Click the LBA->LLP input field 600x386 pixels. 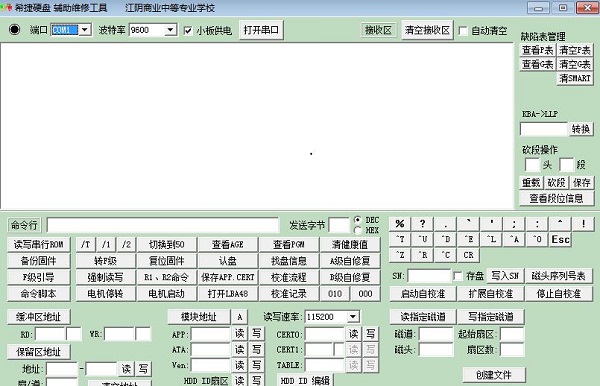(544, 129)
